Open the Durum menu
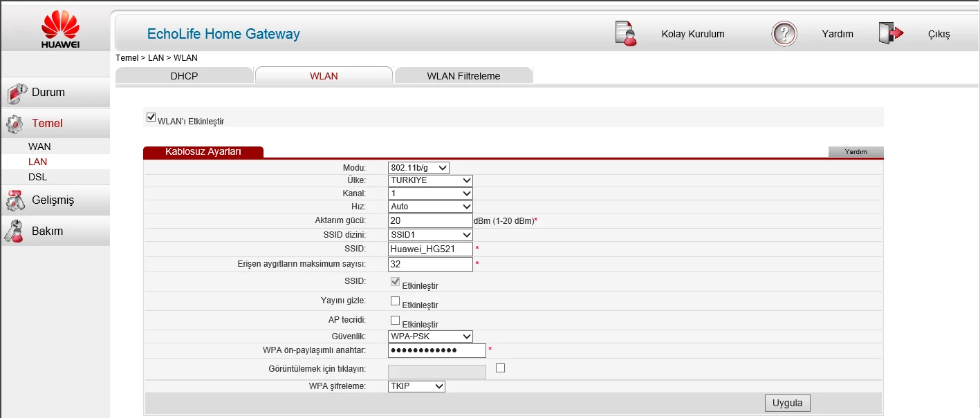Image resolution: width=980 pixels, height=418 pixels. click(55, 93)
